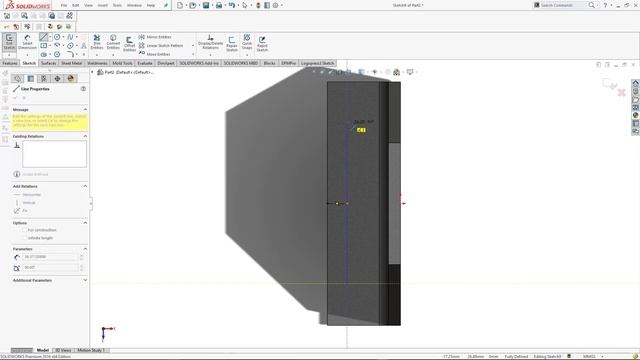Click the Quick Snaps tool
The width and height of the screenshot is (640, 360).
(x=247, y=42)
